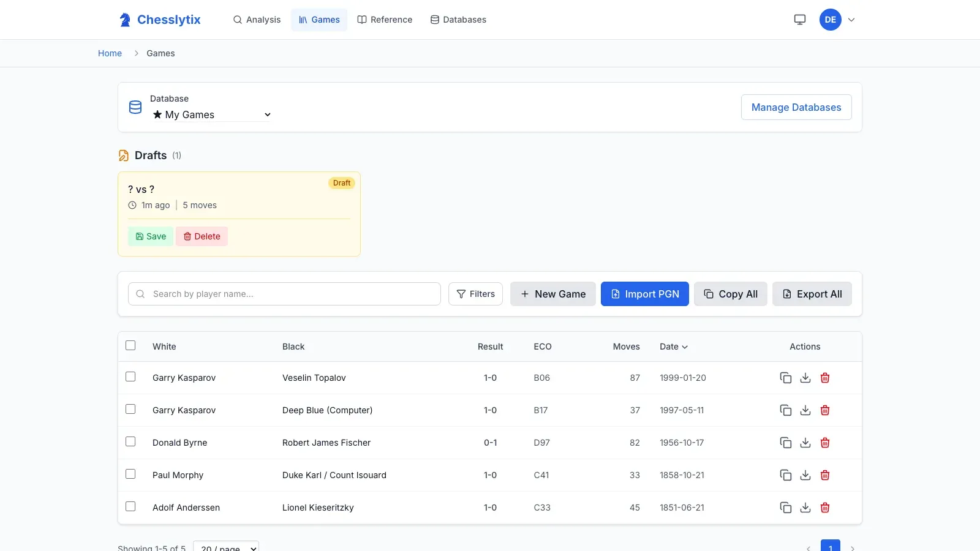Click the White column header
This screenshot has width=980, height=551.
164,347
